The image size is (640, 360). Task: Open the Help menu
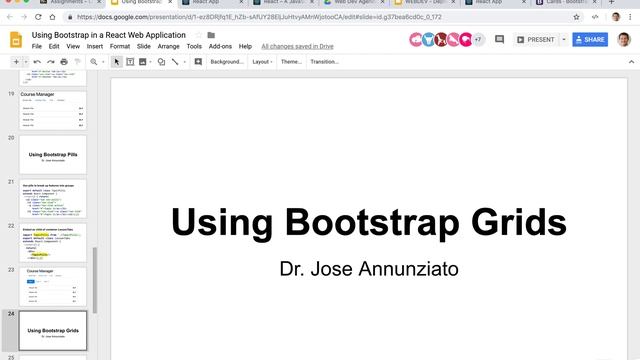coord(245,47)
